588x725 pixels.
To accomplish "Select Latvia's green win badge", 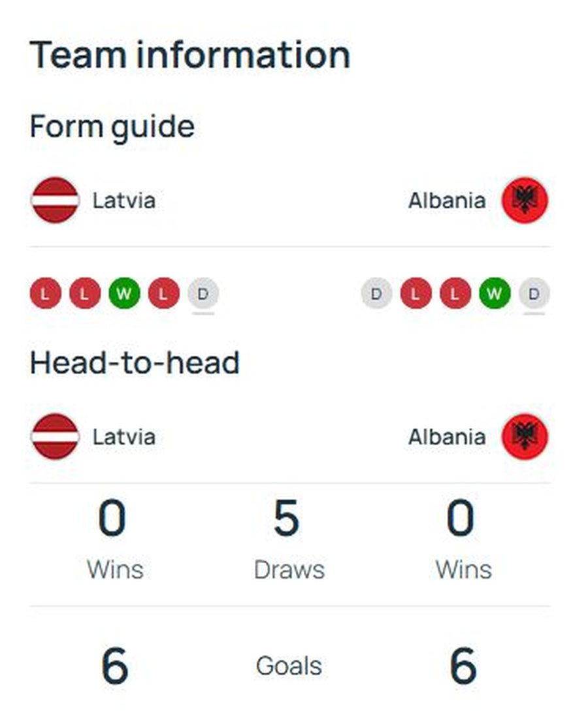I will coord(124,293).
